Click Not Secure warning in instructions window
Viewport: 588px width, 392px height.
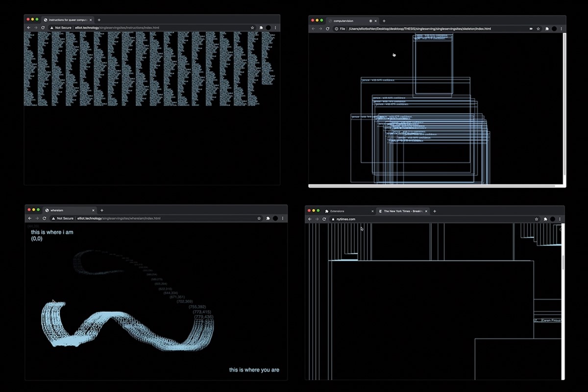(x=61, y=27)
